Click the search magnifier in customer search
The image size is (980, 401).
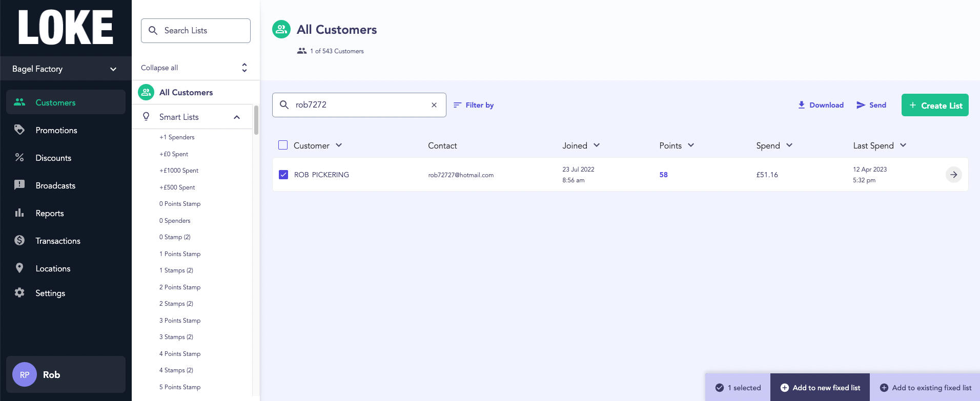(x=284, y=104)
